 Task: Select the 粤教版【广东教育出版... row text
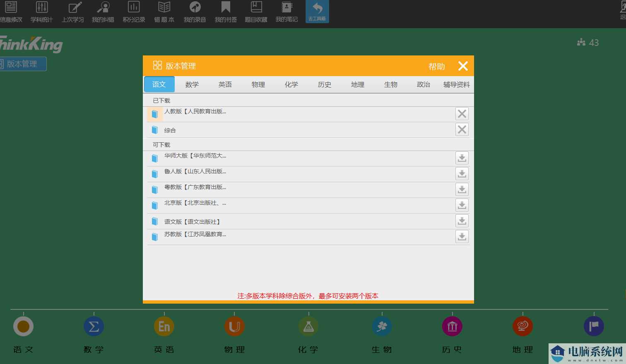tap(195, 187)
